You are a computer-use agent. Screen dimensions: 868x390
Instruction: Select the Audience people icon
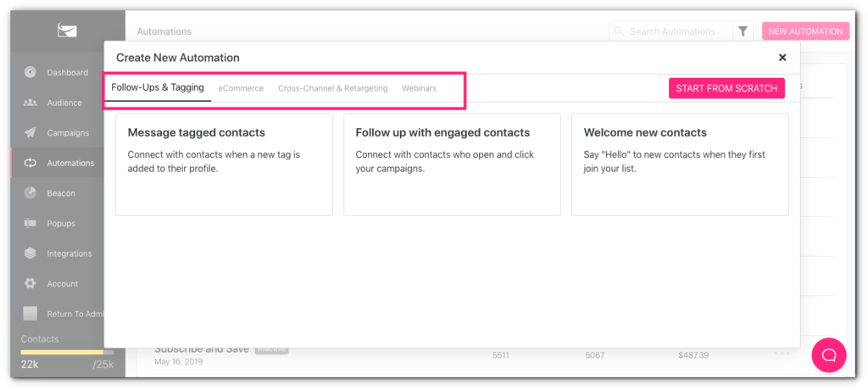31,103
